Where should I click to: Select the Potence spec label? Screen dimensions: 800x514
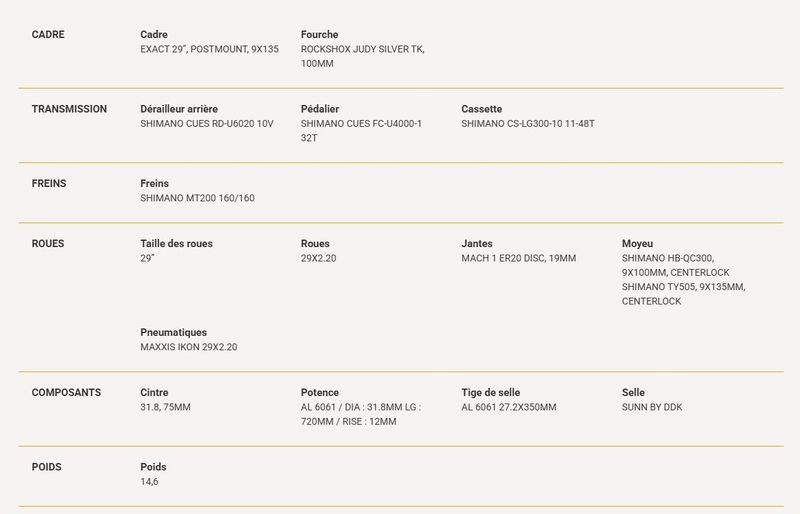click(x=320, y=393)
